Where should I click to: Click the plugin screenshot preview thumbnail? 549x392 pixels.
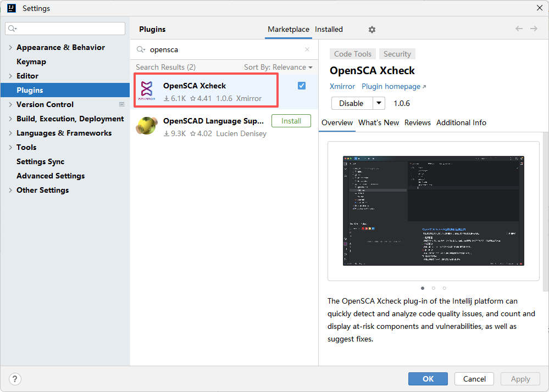click(434, 211)
